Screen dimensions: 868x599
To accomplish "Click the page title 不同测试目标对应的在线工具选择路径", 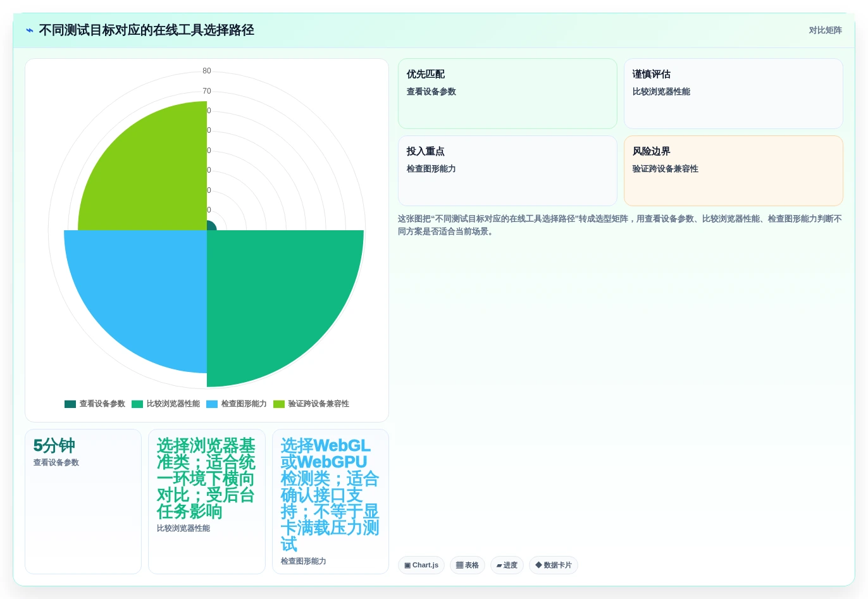I will 147,30.
